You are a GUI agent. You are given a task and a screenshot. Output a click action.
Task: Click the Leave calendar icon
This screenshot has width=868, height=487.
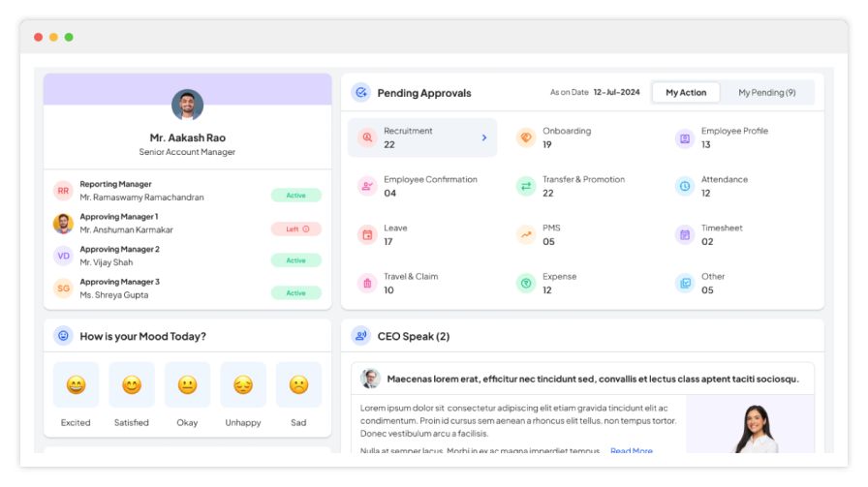(367, 234)
